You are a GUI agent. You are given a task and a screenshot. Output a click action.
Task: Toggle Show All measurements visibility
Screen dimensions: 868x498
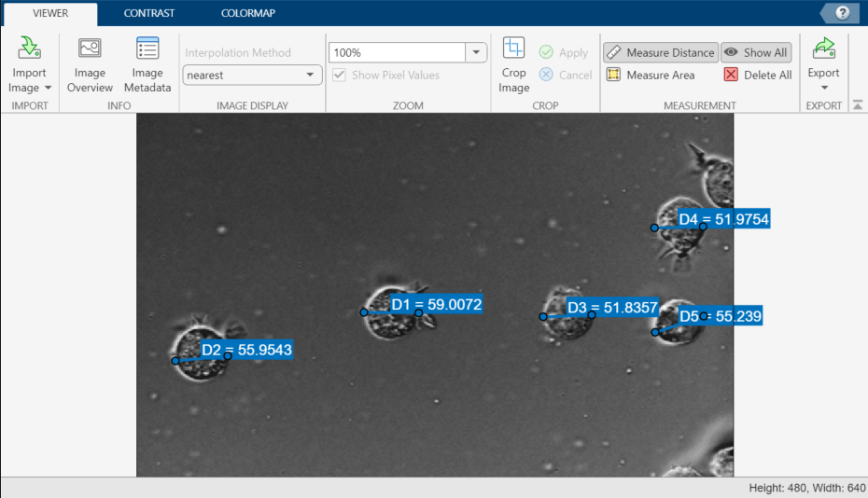click(755, 52)
